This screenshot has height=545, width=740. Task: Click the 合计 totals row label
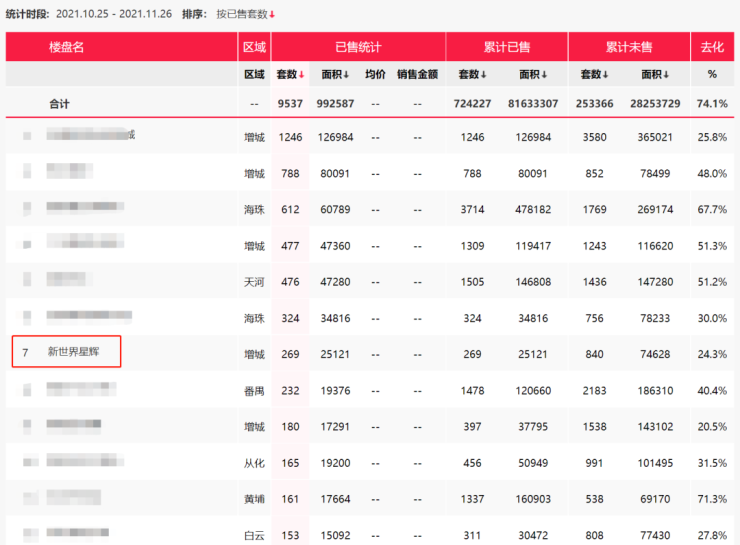tap(60, 103)
